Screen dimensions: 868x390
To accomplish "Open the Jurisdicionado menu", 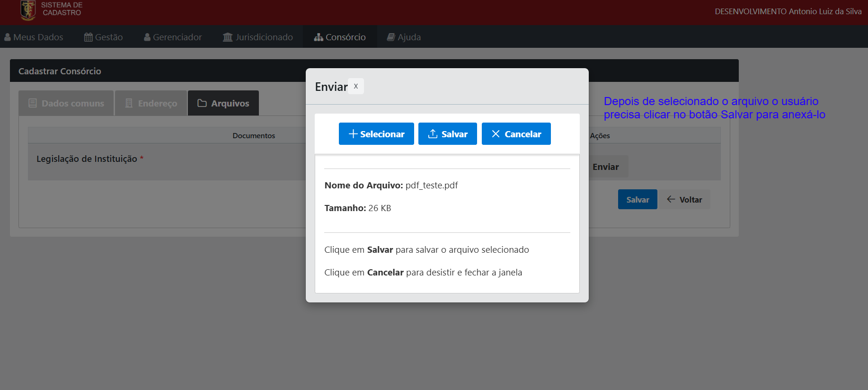I will pos(258,37).
